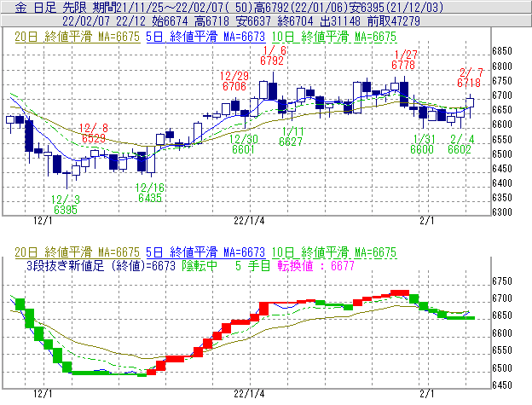This screenshot has height=405, width=532.
Task: Click the 6300 price axis label
Action: [502, 212]
